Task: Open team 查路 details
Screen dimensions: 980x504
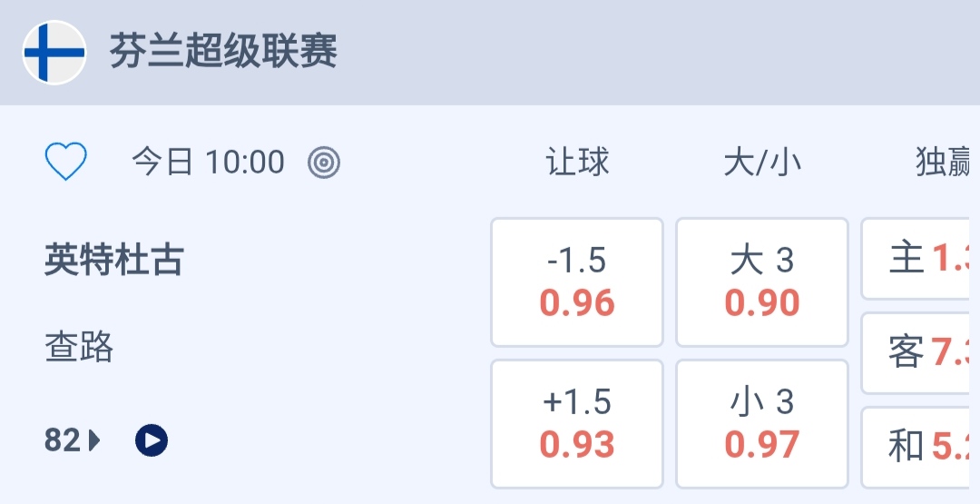Action: (x=79, y=347)
